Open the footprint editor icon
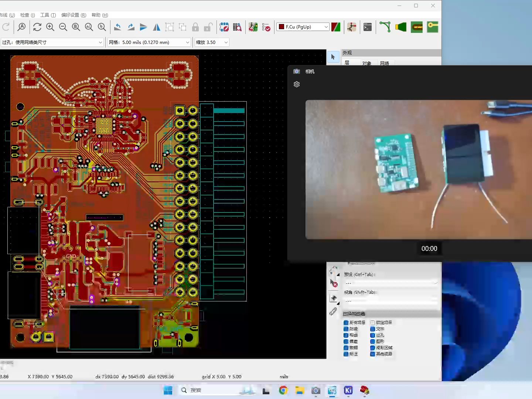Screen dimensions: 532x399 [224, 27]
